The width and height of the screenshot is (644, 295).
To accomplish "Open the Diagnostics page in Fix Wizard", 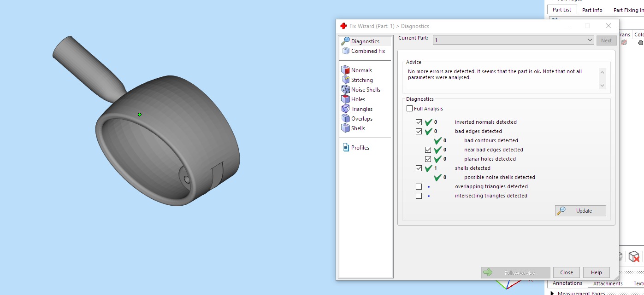I will [x=365, y=41].
